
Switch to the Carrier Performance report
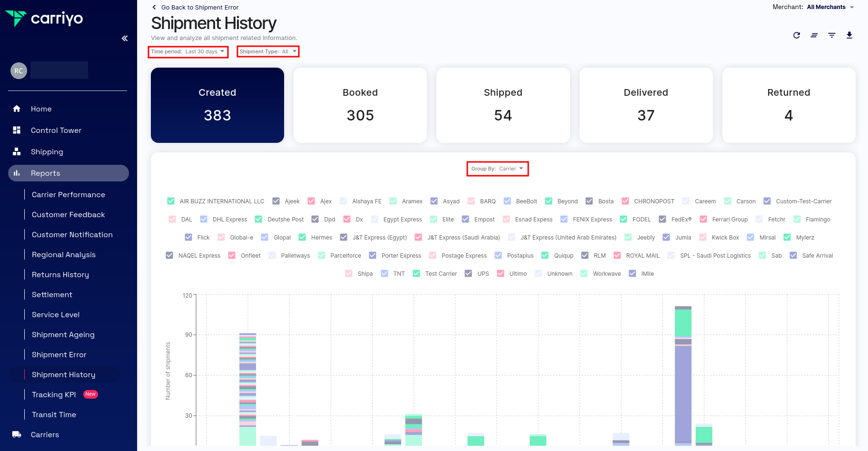tap(68, 194)
